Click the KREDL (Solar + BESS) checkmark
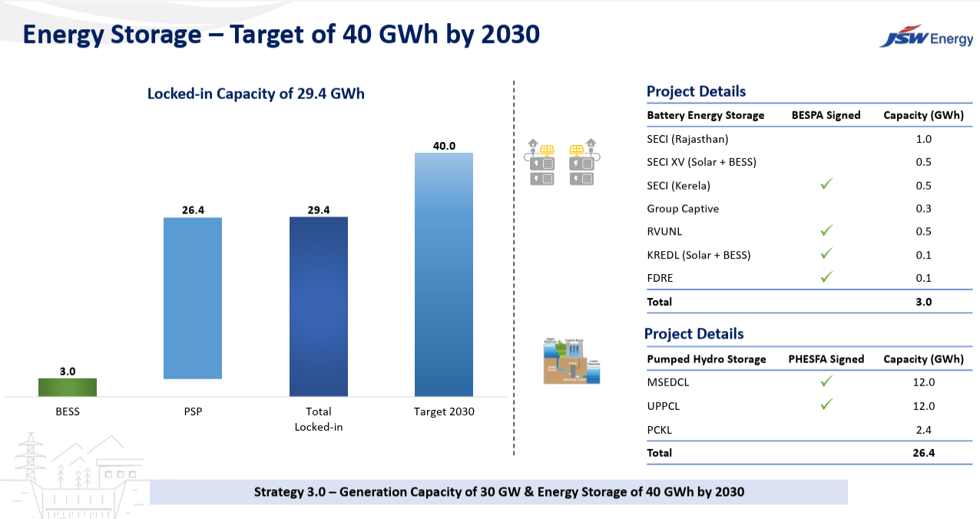 pyautogui.click(x=826, y=253)
